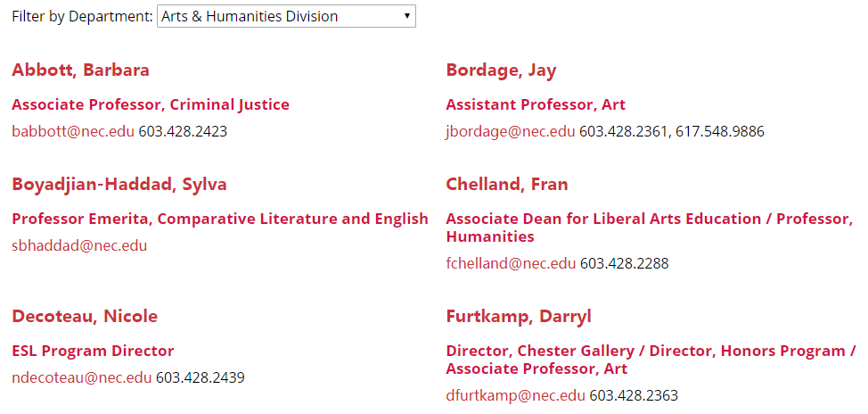Click Associate Professor, Criminal Justice title
This screenshot has width=868, height=414.
tap(151, 104)
